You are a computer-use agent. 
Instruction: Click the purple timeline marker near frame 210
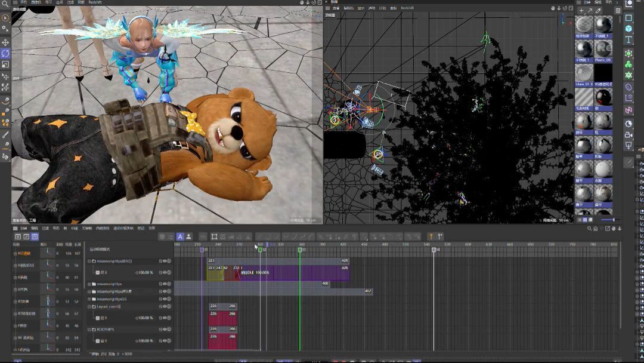coord(202,250)
